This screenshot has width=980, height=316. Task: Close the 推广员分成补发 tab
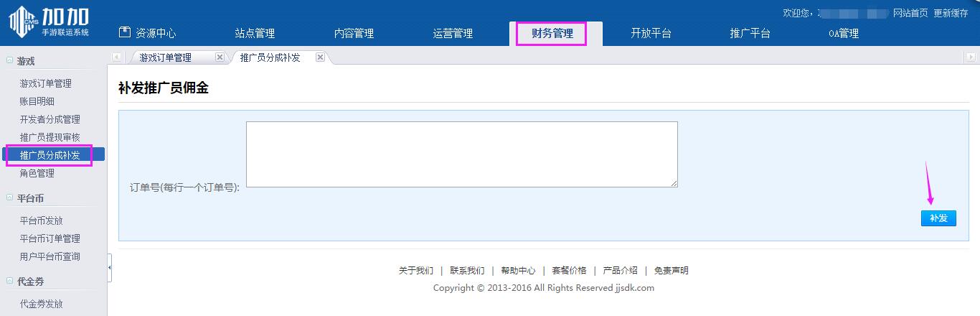point(320,57)
